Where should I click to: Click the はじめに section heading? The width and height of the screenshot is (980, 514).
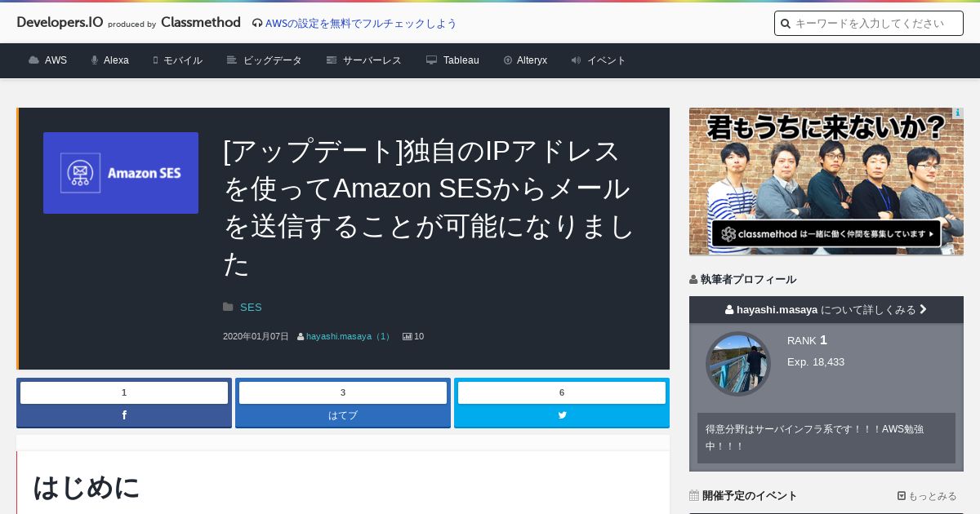coord(87,487)
